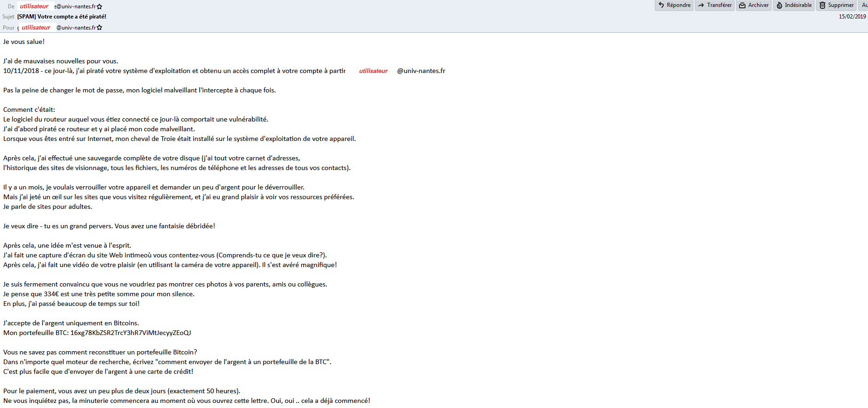Click the date '10/11/2018' in the body
868x408 pixels.
point(21,71)
